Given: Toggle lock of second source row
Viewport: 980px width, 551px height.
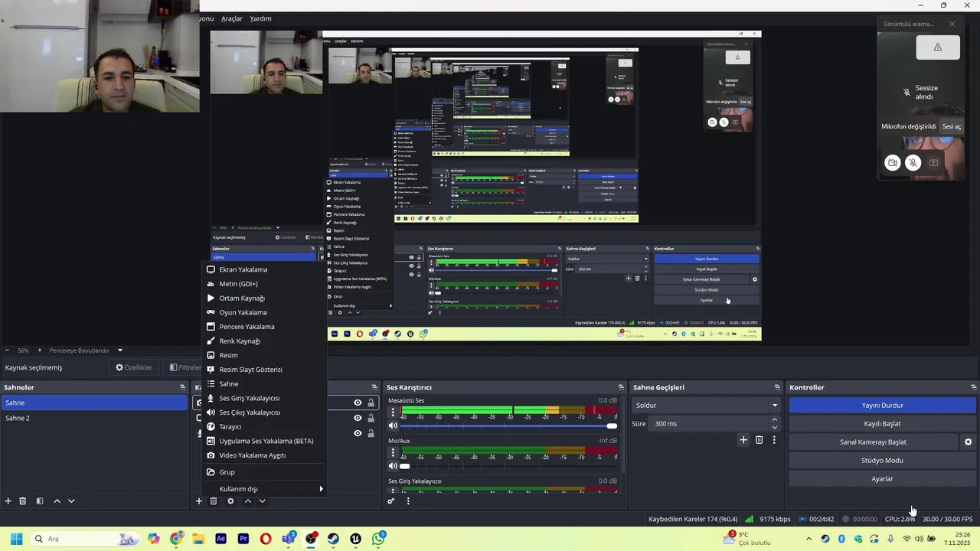Looking at the screenshot, I should click(371, 418).
